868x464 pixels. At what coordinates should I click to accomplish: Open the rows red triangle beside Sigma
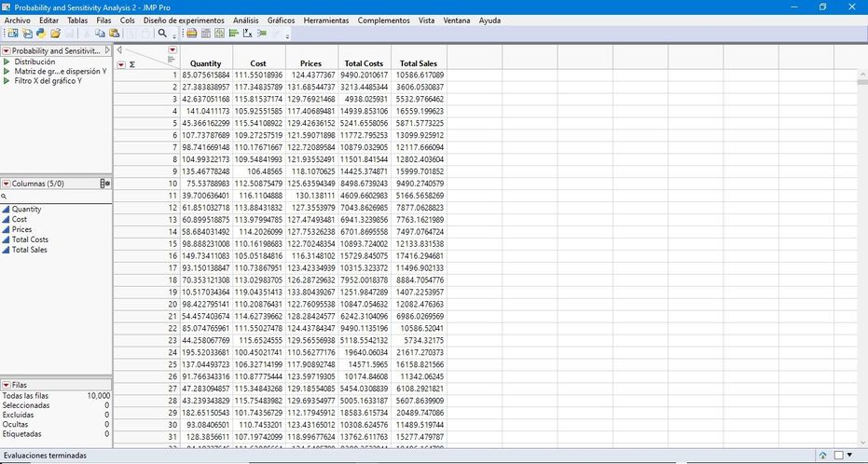point(121,64)
